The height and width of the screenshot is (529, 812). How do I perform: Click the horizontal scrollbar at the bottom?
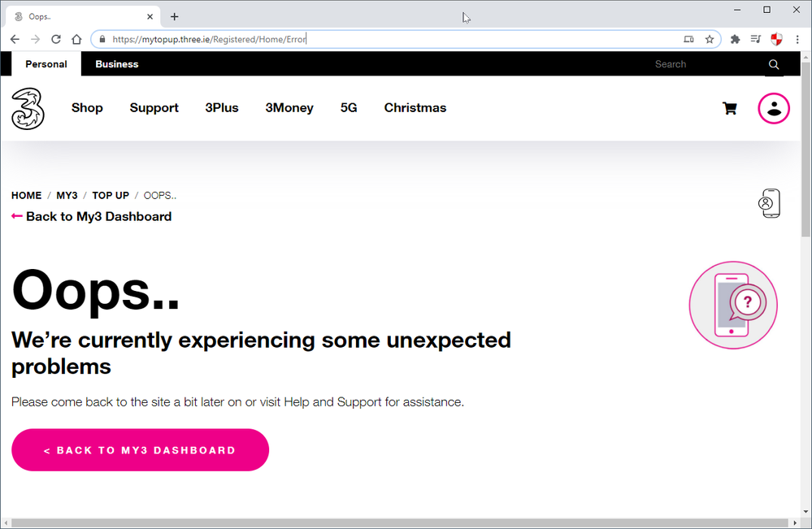click(400, 523)
